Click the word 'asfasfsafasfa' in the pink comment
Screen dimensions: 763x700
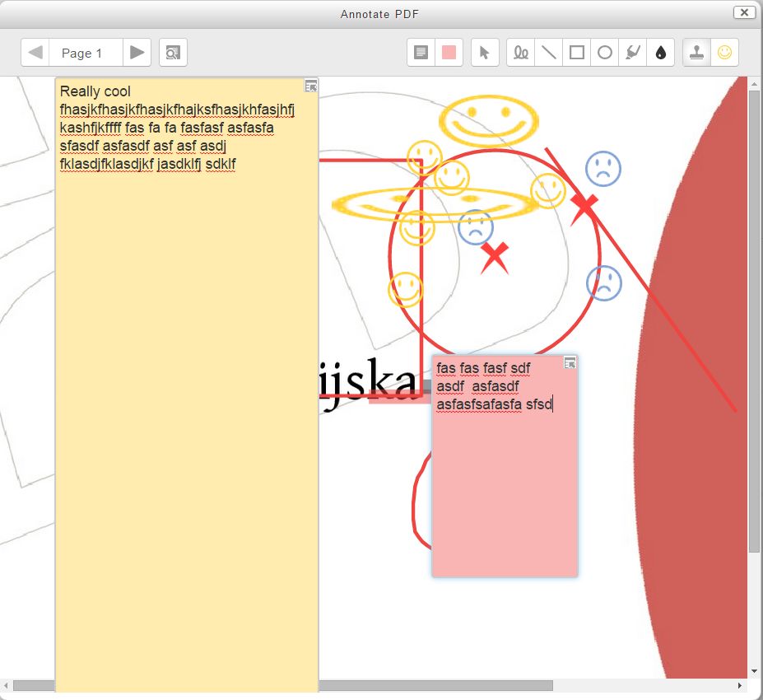479,404
